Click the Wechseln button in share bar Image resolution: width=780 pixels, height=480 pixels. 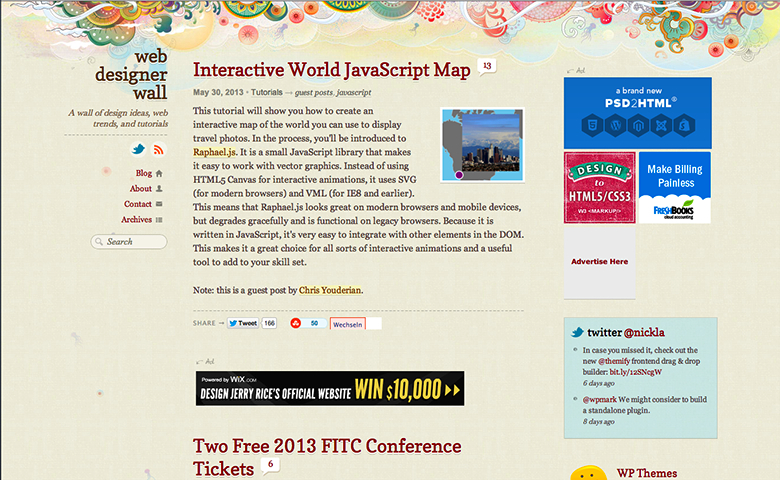click(x=347, y=324)
